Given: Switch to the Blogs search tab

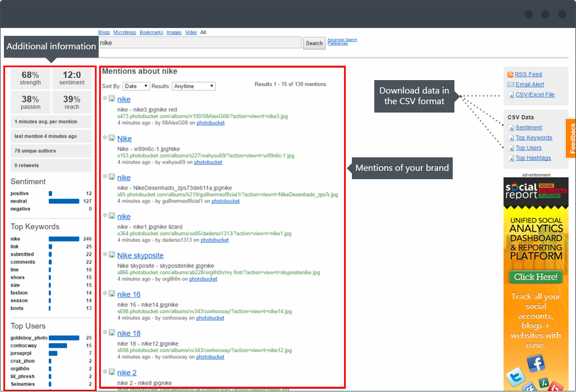Looking at the screenshot, I should click(104, 32).
